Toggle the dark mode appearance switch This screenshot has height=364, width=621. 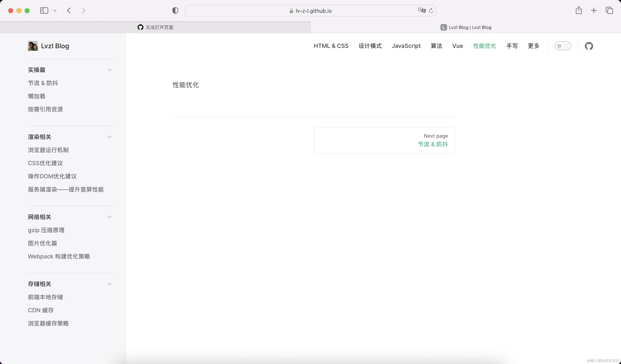[x=563, y=46]
